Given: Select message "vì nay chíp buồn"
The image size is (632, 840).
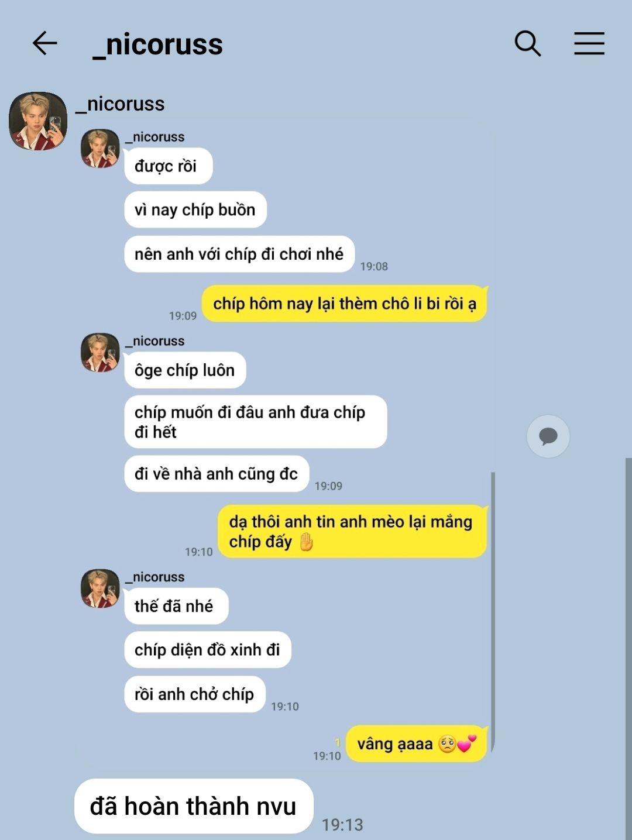Looking at the screenshot, I should (x=195, y=210).
